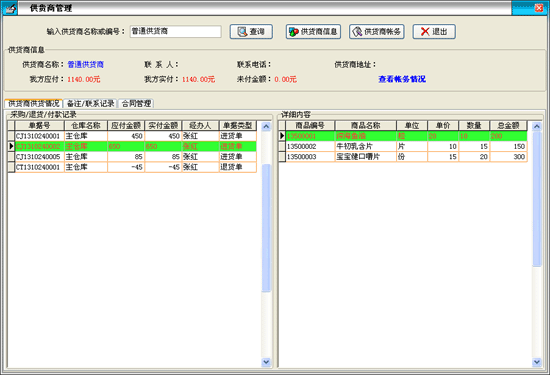Click down arrow of details list scrollbar
Viewport: 550px width, 375px height.
[537, 362]
